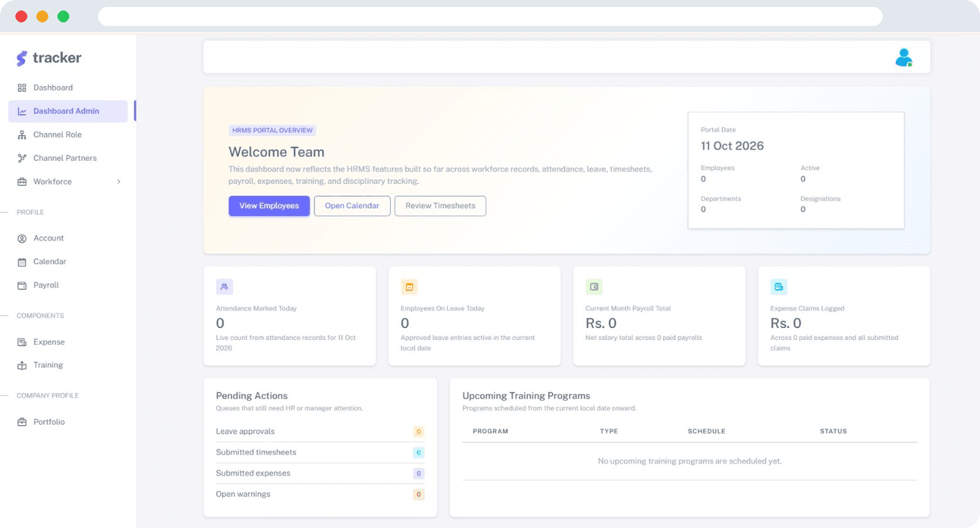The width and height of the screenshot is (980, 528).
Task: Click the browser address bar
Action: tap(490, 16)
